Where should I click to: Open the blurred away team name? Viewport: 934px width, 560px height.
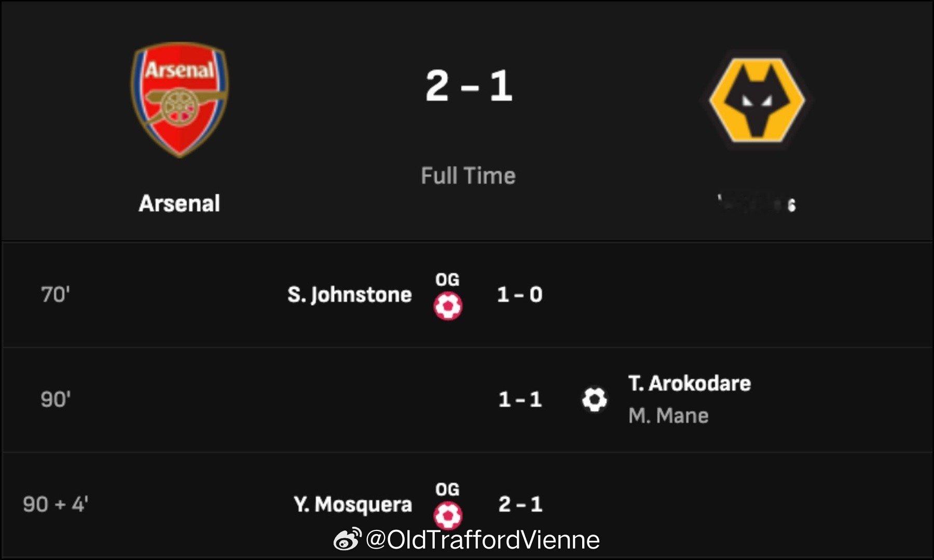click(x=757, y=204)
